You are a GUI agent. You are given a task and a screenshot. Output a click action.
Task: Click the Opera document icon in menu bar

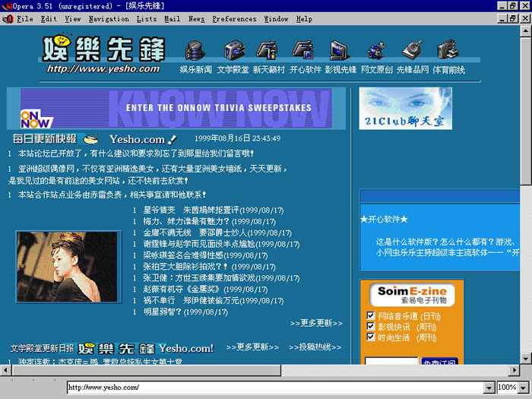click(x=8, y=19)
